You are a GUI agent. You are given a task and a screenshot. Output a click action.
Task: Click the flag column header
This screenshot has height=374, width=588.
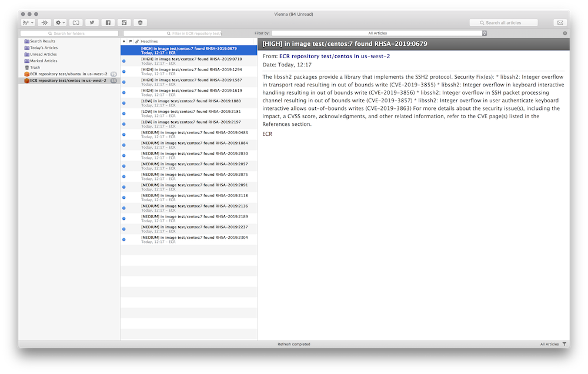point(130,41)
